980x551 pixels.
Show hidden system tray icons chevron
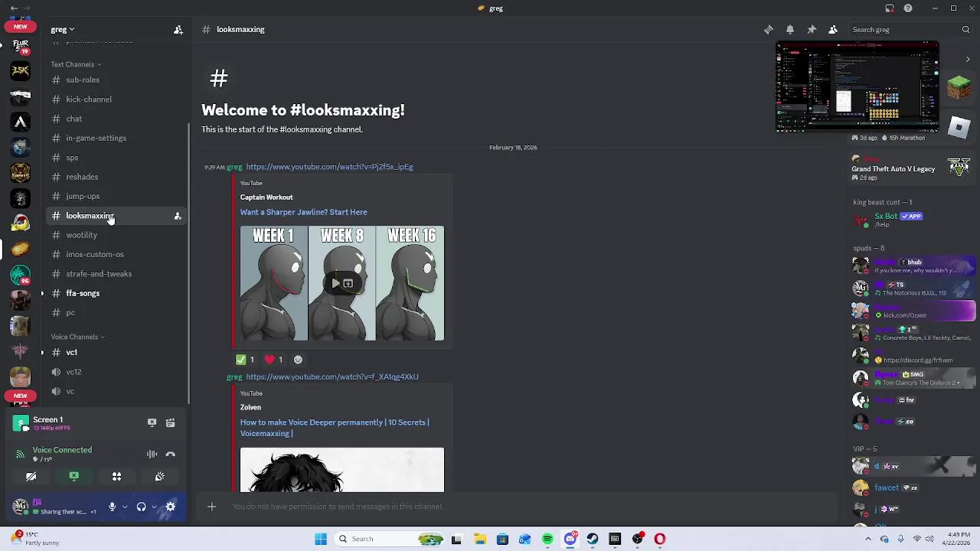click(x=868, y=540)
